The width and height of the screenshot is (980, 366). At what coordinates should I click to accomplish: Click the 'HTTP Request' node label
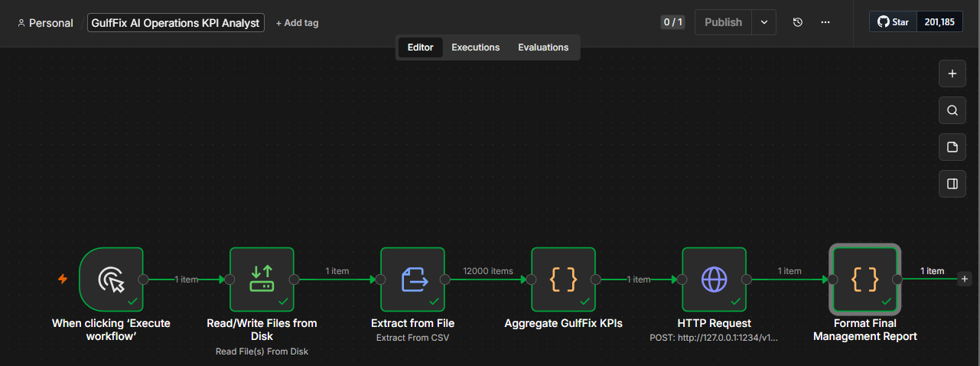[714, 323]
